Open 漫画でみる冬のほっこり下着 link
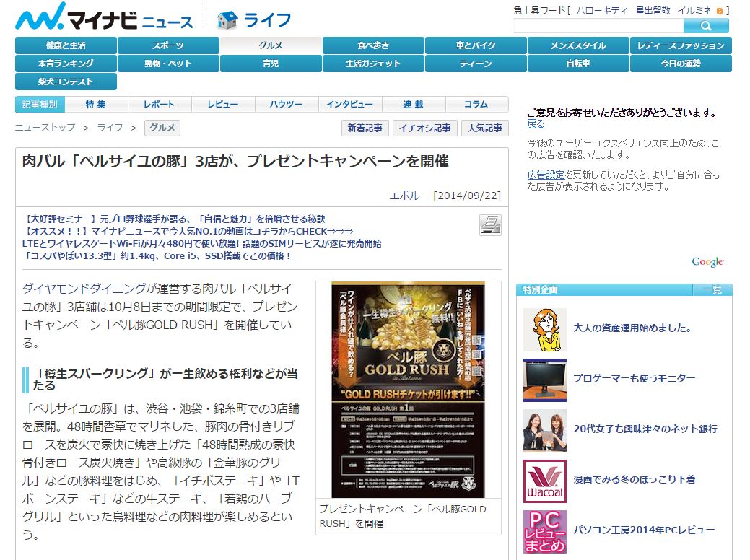The width and height of the screenshot is (750, 560). coord(635,479)
